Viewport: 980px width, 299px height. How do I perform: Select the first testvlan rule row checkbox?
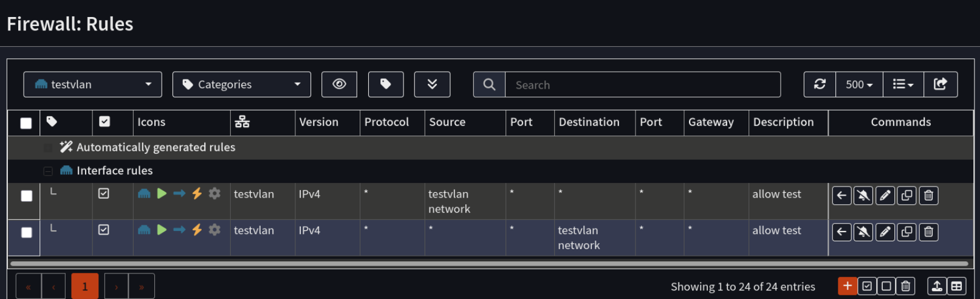27,196
